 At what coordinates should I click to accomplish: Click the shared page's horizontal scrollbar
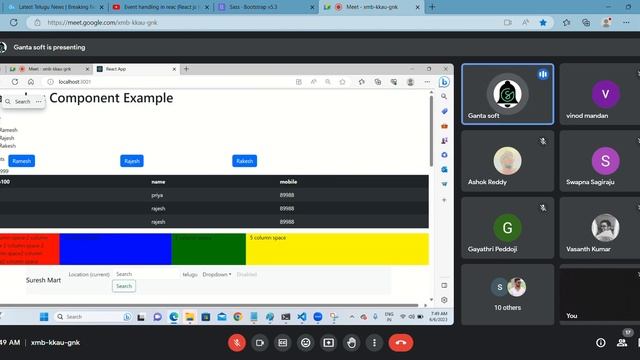209,305
